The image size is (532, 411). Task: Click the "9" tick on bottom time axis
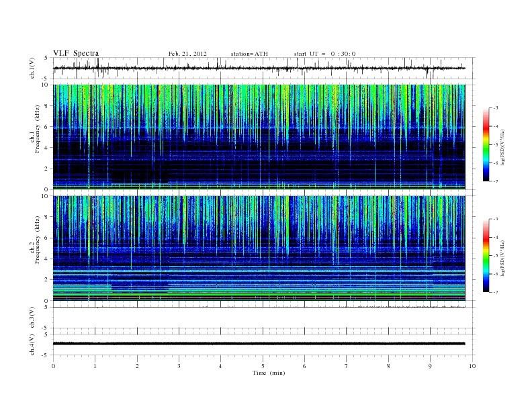point(430,366)
